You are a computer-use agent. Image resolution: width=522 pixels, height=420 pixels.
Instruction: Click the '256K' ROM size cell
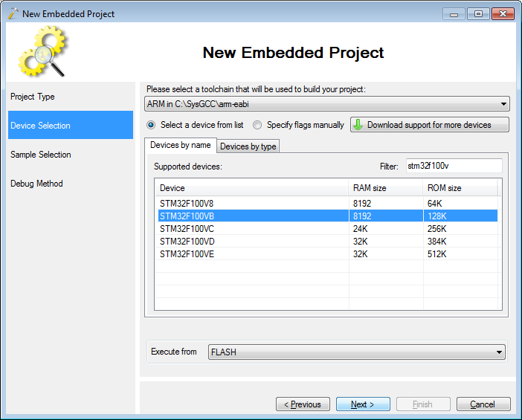pos(460,229)
